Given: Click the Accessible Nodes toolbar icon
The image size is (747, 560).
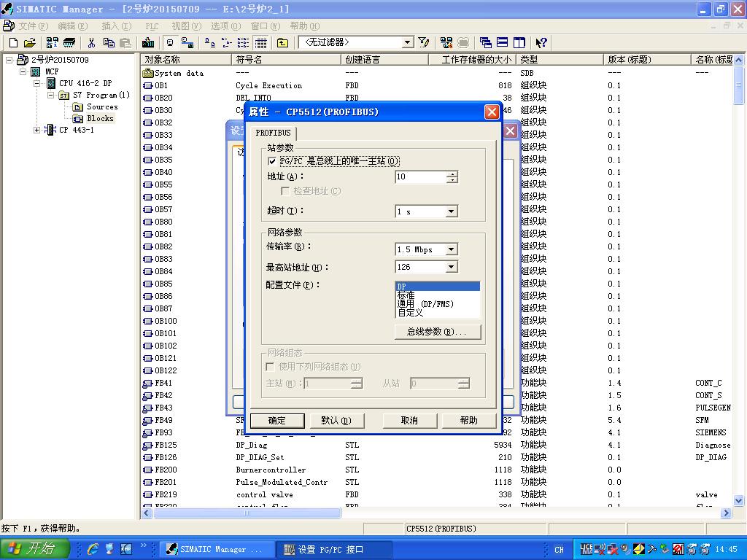Looking at the screenshot, I should 53,43.
